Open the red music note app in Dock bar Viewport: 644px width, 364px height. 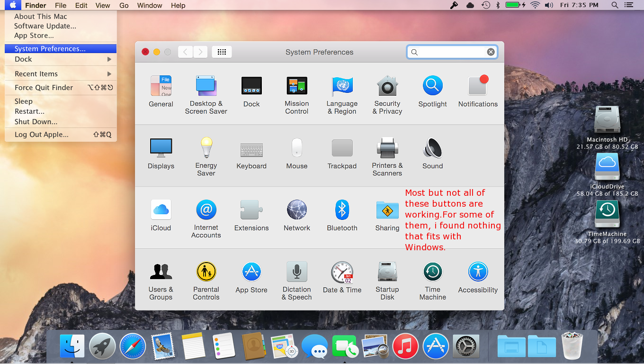[405, 346]
